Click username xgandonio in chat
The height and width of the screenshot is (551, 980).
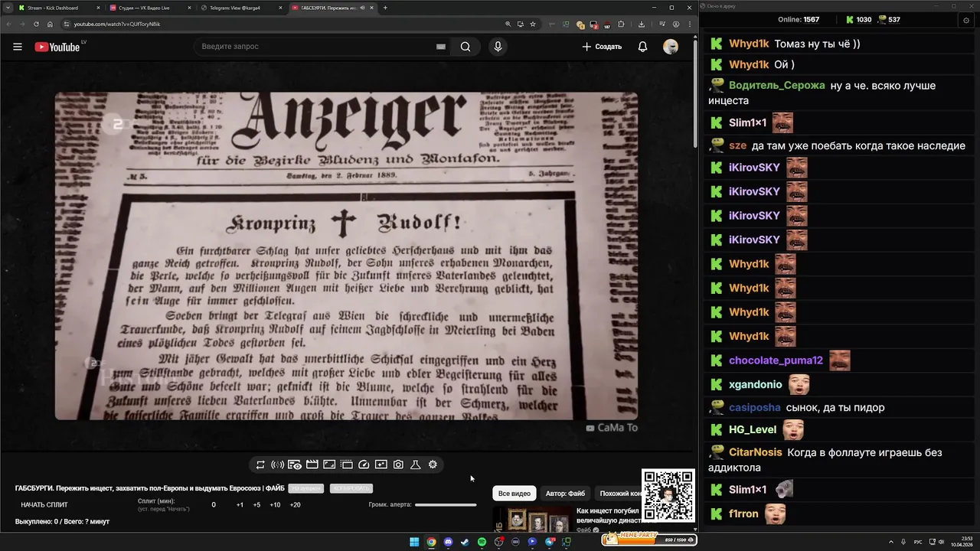pos(756,384)
